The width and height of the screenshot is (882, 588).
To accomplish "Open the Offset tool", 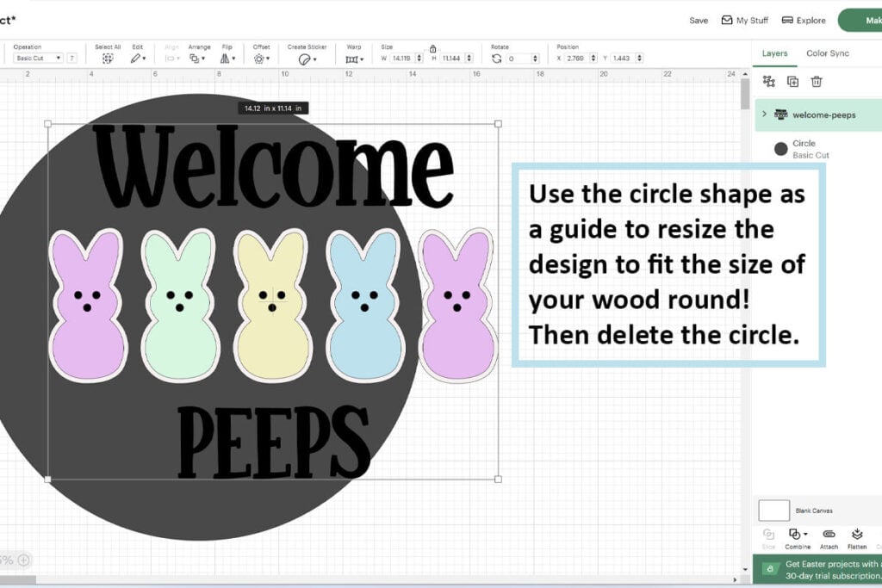I will [258, 59].
